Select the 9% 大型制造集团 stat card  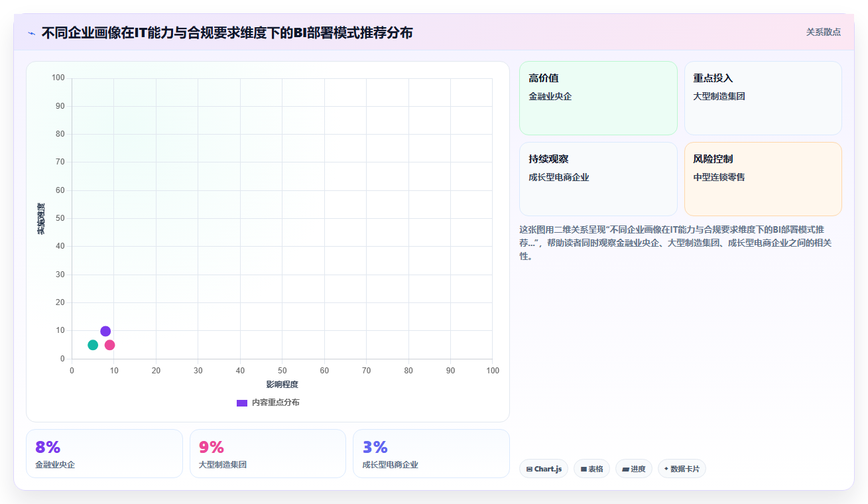(268, 454)
